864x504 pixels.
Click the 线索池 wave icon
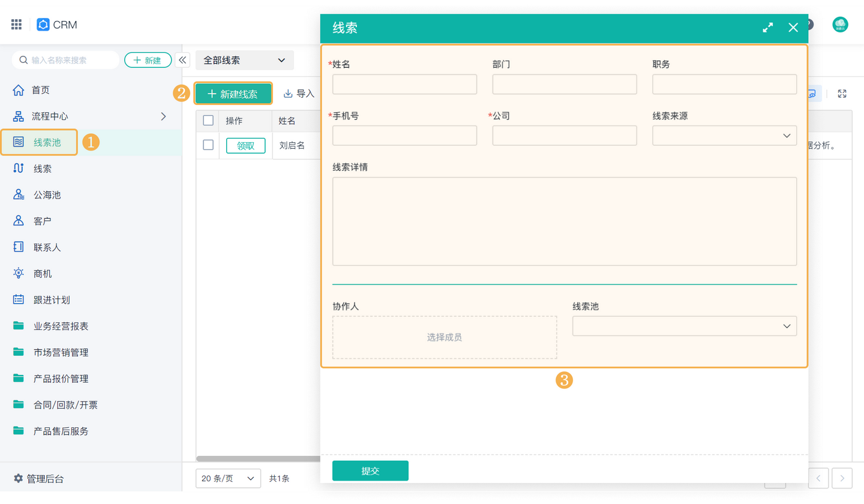click(x=19, y=142)
